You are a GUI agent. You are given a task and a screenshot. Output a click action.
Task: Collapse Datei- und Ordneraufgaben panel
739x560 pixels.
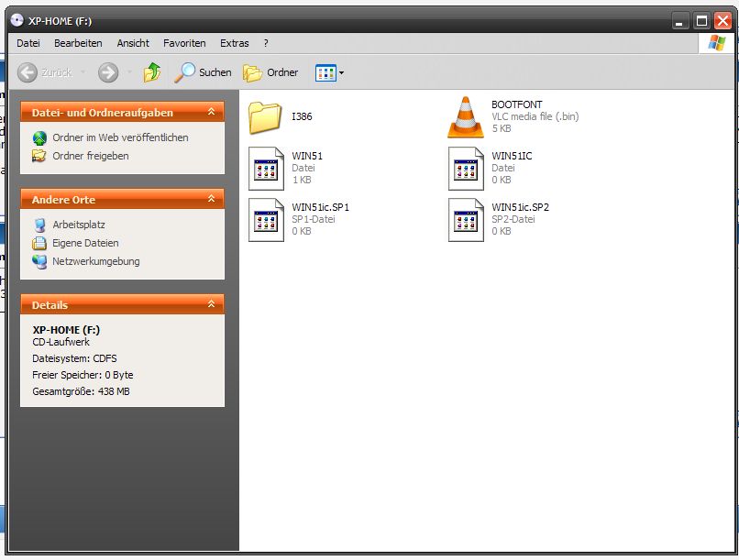click(211, 112)
